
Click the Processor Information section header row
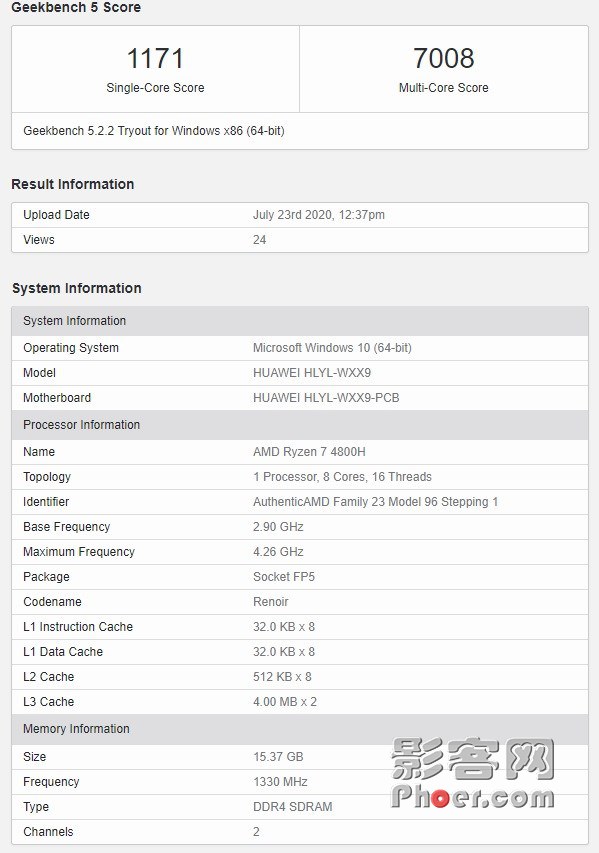click(x=300, y=425)
